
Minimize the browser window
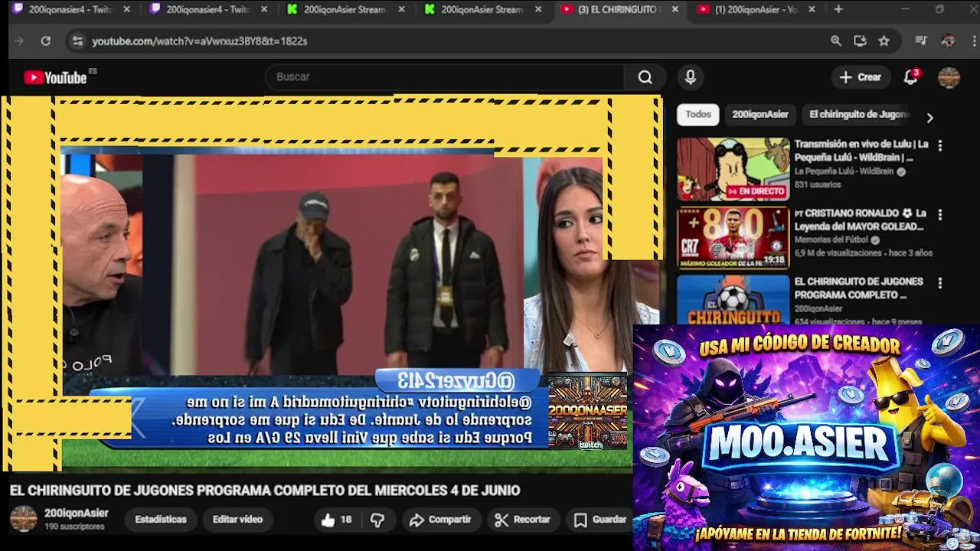pos(906,9)
